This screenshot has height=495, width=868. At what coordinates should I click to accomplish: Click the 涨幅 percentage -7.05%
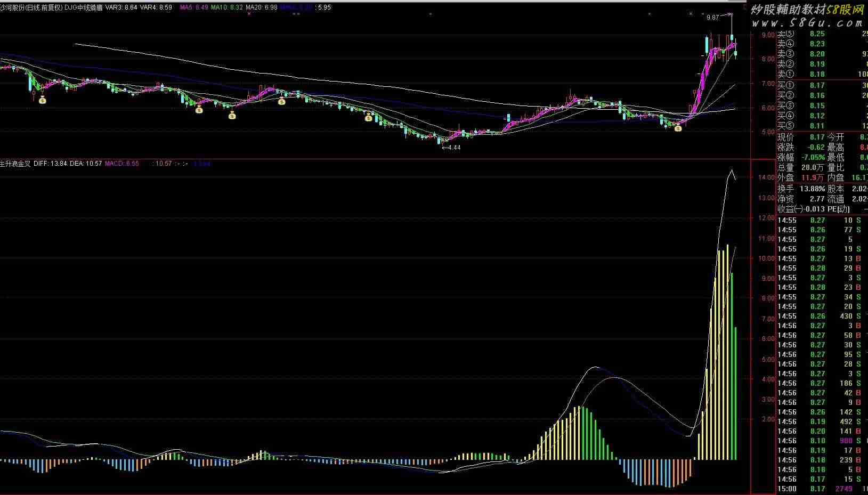coord(814,158)
